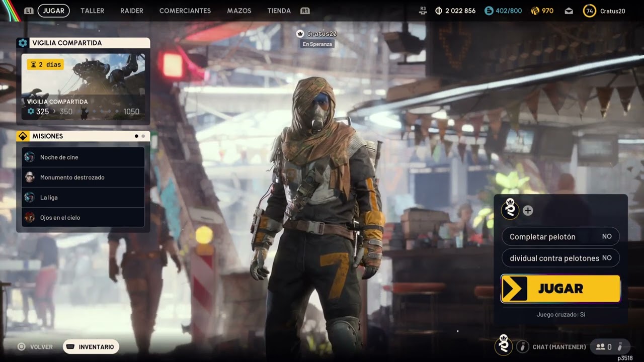The width and height of the screenshot is (644, 362).
Task: Click the En Speranza status label
Action: click(317, 44)
